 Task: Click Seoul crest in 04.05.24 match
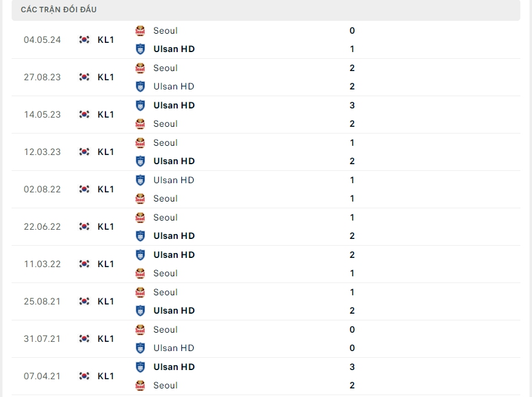point(140,31)
